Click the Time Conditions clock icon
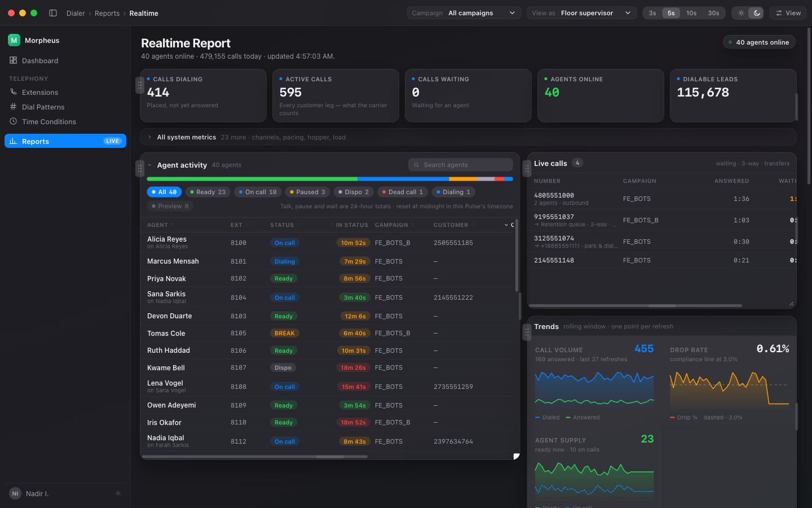Viewport: 812px width, 508px height. click(13, 121)
